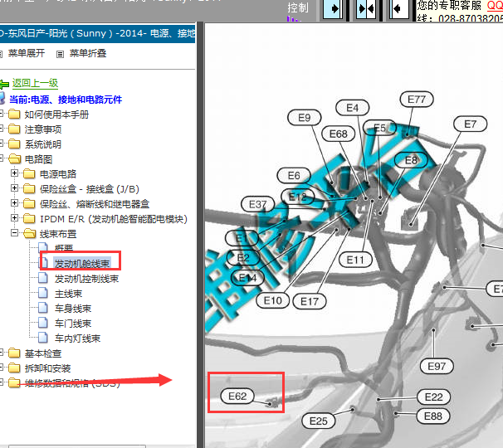The width and height of the screenshot is (503, 448).
Task: Click the E4 connector label
Action: 352,108
